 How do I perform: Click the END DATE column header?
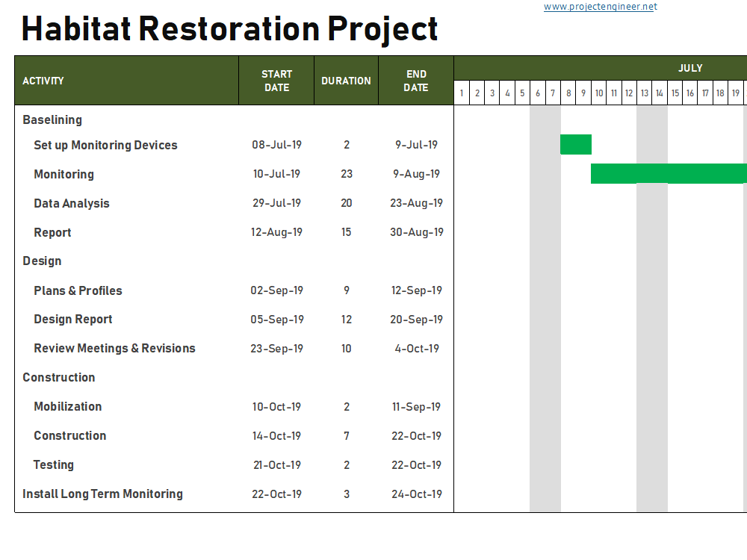click(x=416, y=81)
